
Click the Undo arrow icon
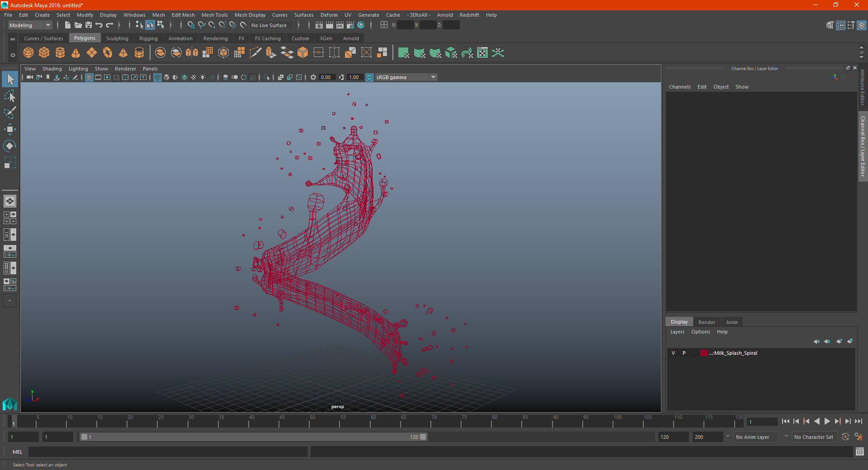click(x=99, y=25)
